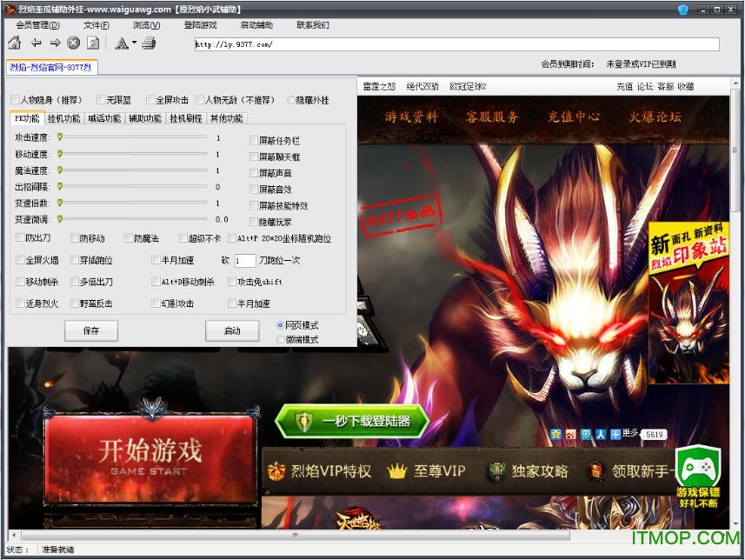The height and width of the screenshot is (560, 745).
Task: Open the 烈焰VIP特权 link
Action: (x=320, y=471)
